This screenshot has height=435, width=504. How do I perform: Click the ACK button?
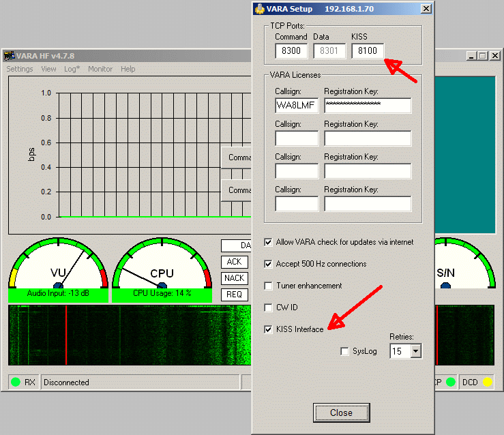234,262
